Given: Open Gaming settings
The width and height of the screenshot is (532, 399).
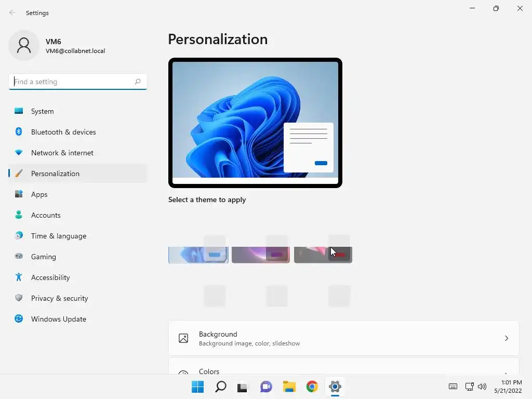Looking at the screenshot, I should (78, 257).
